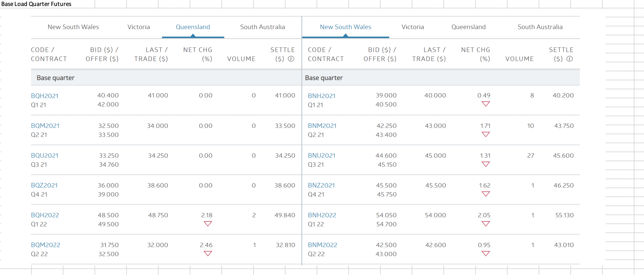Switch to New South Wales tab in the left table

[73, 27]
